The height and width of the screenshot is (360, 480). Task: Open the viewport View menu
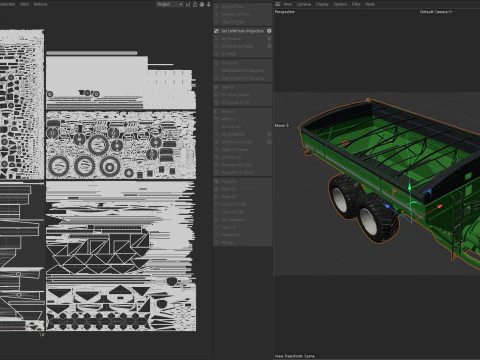pos(288,4)
